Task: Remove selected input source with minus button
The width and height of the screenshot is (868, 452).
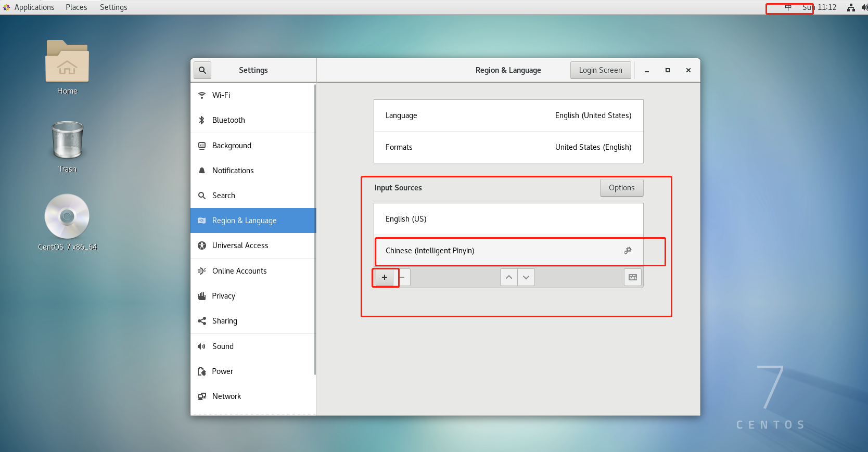Action: point(402,277)
